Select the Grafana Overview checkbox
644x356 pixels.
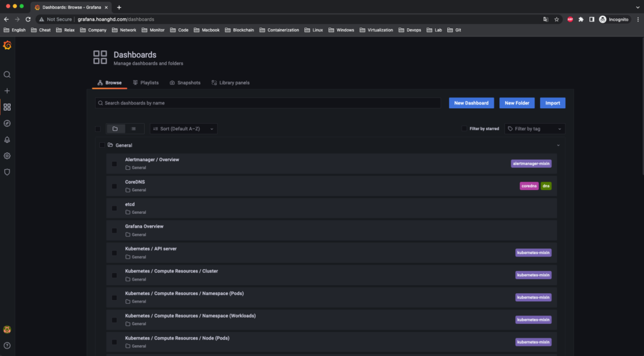pos(114,231)
